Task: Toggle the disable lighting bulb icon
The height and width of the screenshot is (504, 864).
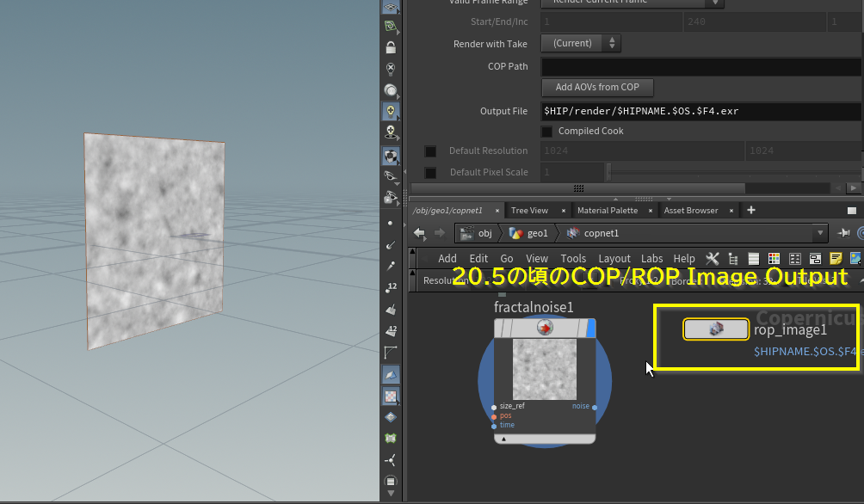Action: point(391,69)
